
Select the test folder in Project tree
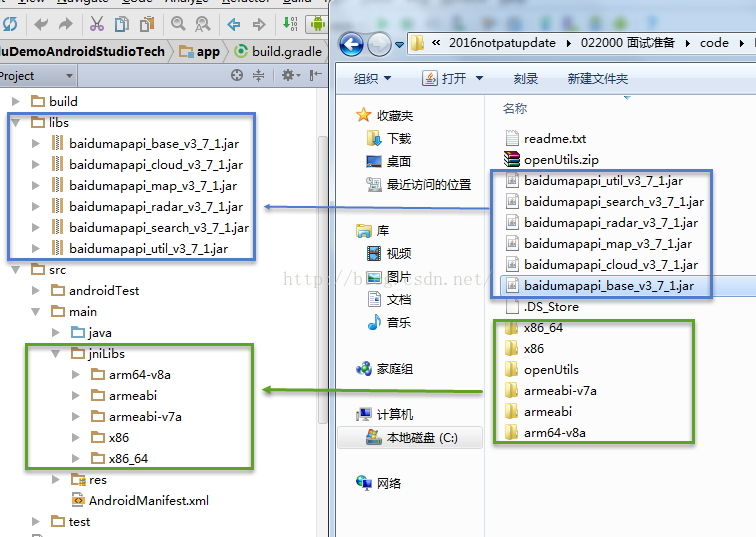[x=71, y=522]
